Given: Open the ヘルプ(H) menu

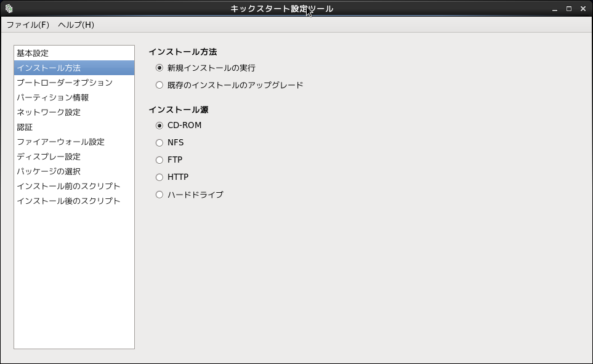Looking at the screenshot, I should (x=76, y=25).
